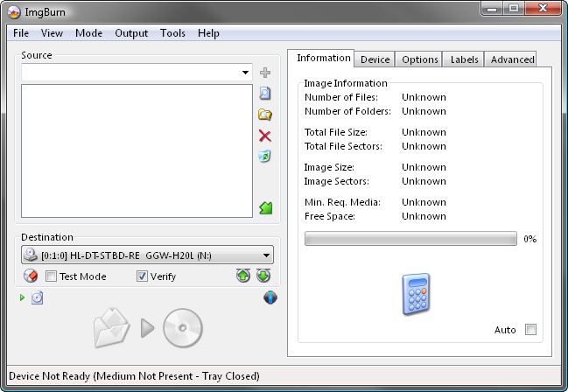The image size is (568, 392).
Task: Click the Total File Size label
Action: pos(336,132)
